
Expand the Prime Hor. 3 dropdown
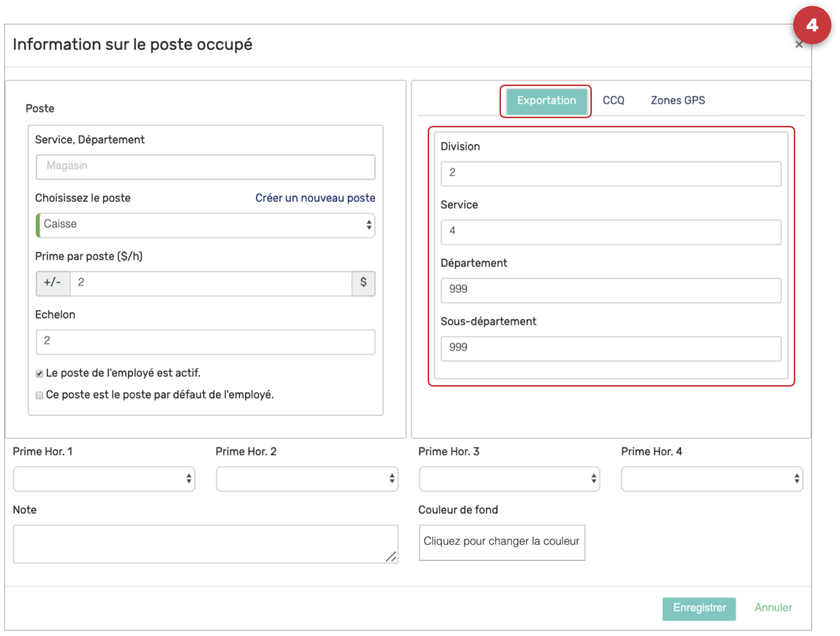point(509,479)
